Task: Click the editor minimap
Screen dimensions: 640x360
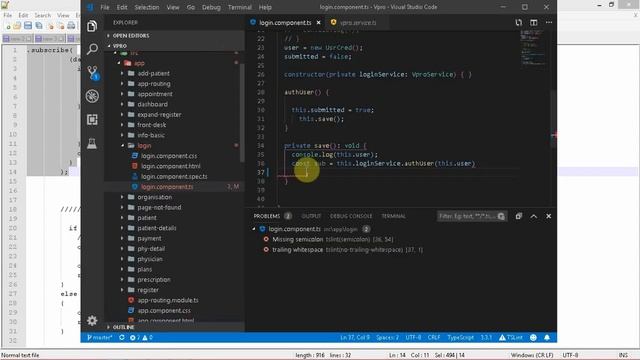Action: (534, 48)
